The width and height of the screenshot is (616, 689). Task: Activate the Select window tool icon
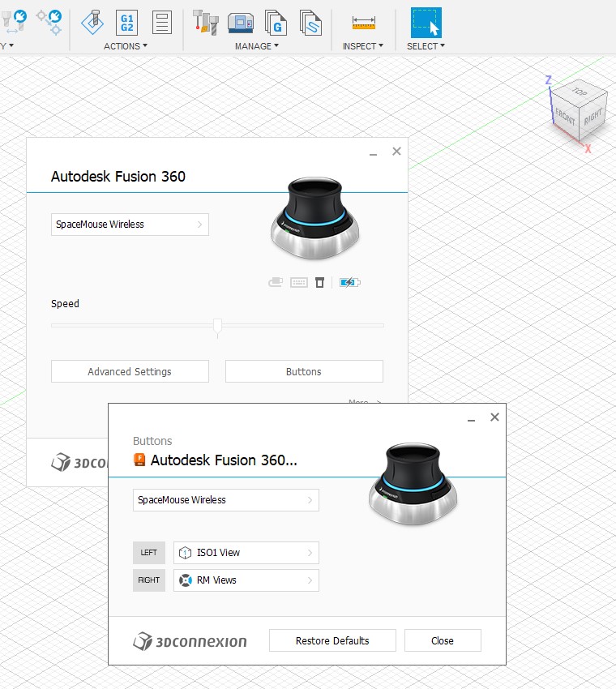coord(426,23)
